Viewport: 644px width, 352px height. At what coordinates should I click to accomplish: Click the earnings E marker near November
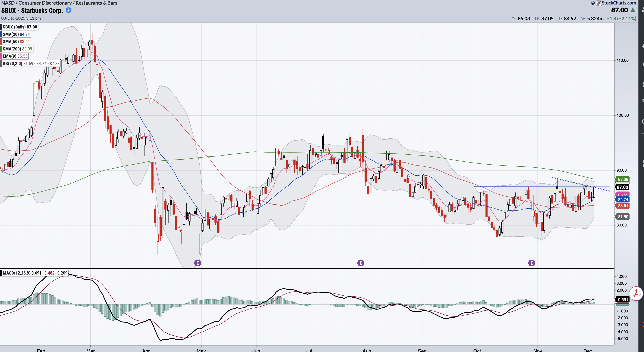(532, 263)
